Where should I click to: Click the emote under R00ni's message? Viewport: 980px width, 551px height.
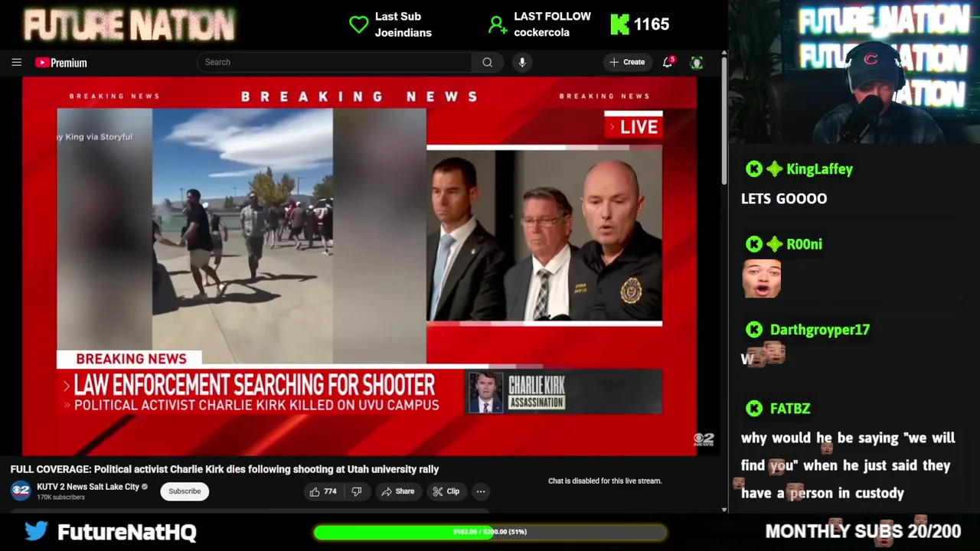coord(761,279)
